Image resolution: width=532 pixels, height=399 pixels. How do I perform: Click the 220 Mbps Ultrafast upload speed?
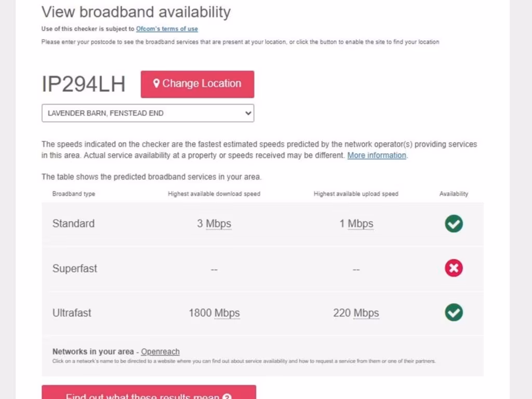pyautogui.click(x=356, y=313)
